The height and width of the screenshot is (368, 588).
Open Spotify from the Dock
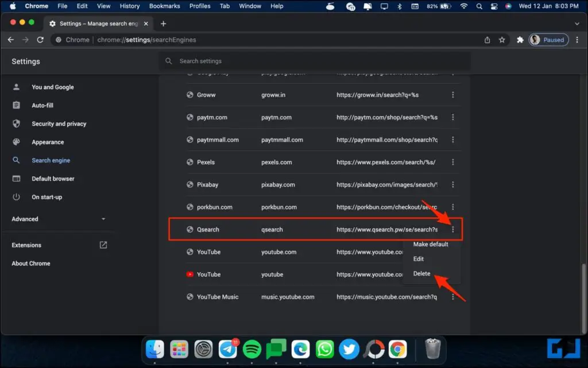pos(252,349)
